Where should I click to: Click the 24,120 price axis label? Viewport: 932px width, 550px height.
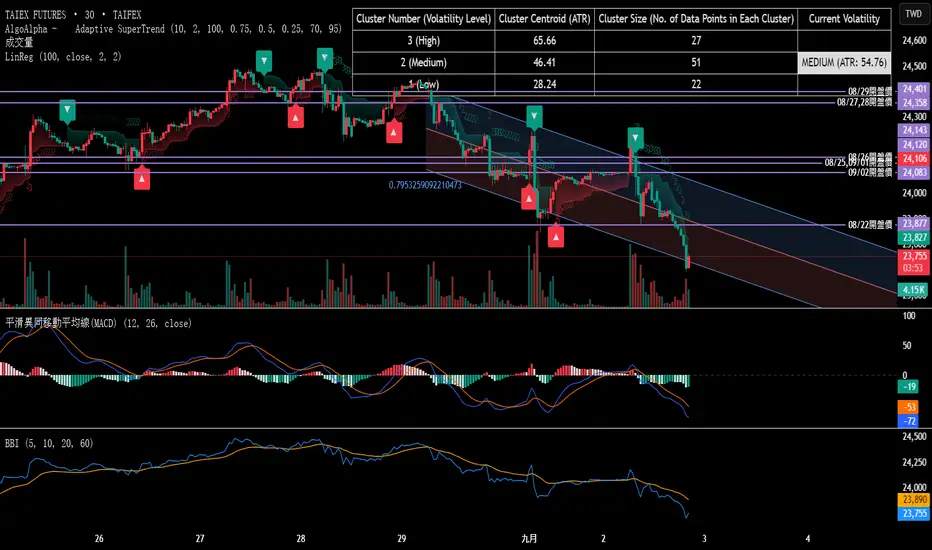914,144
